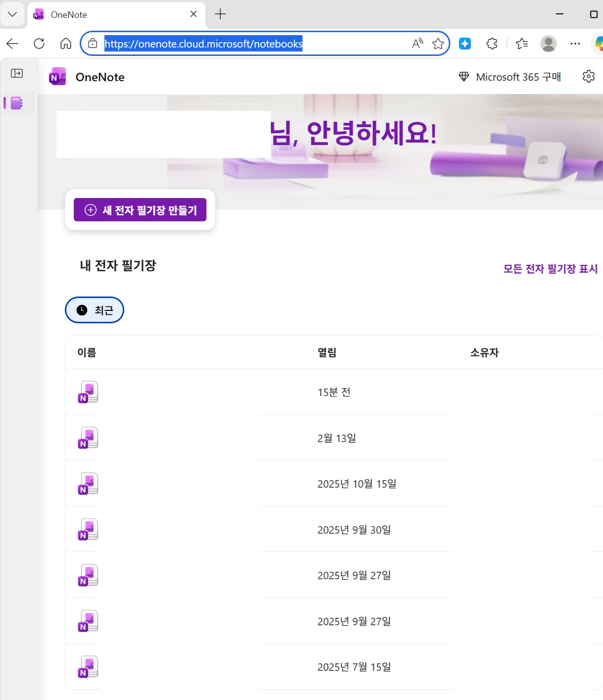View site information lock icon
Image resolution: width=603 pixels, height=700 pixels.
pyautogui.click(x=93, y=44)
